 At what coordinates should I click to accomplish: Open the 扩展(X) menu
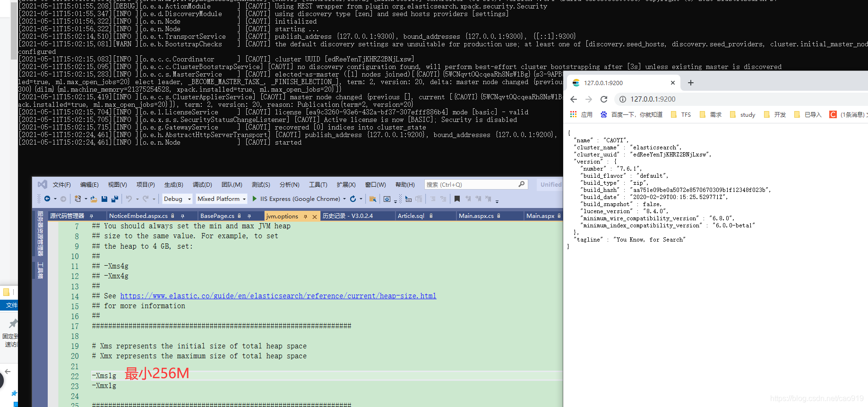coord(346,185)
